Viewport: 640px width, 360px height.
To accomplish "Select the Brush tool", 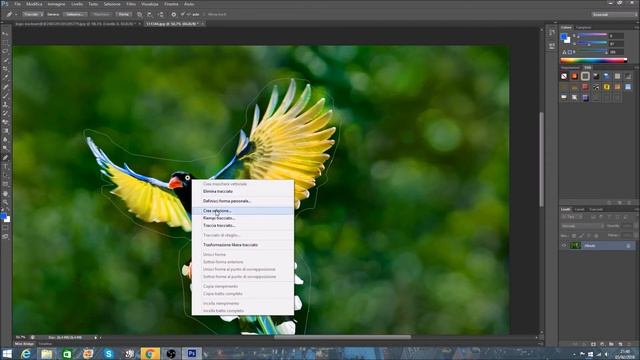I will coord(5,96).
